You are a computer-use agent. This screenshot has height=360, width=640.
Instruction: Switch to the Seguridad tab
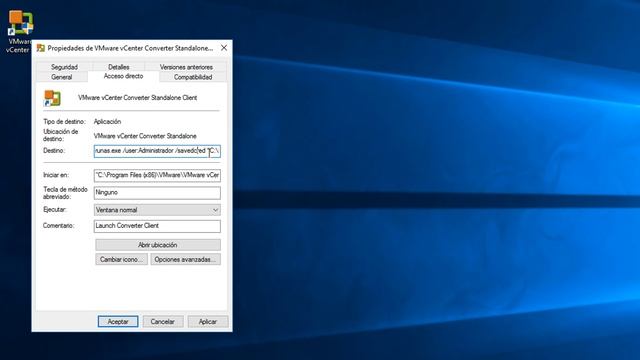(x=64, y=67)
